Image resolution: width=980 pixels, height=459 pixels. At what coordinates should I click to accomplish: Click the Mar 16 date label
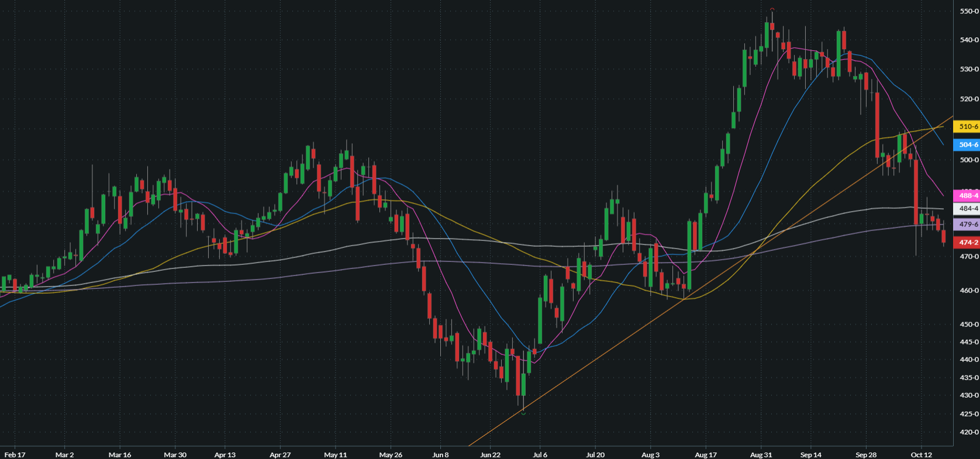click(120, 455)
